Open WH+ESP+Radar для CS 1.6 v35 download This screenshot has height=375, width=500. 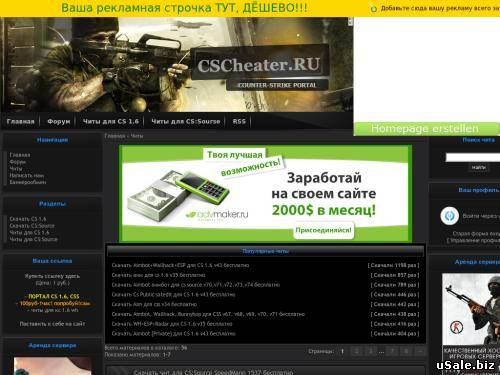point(172,324)
